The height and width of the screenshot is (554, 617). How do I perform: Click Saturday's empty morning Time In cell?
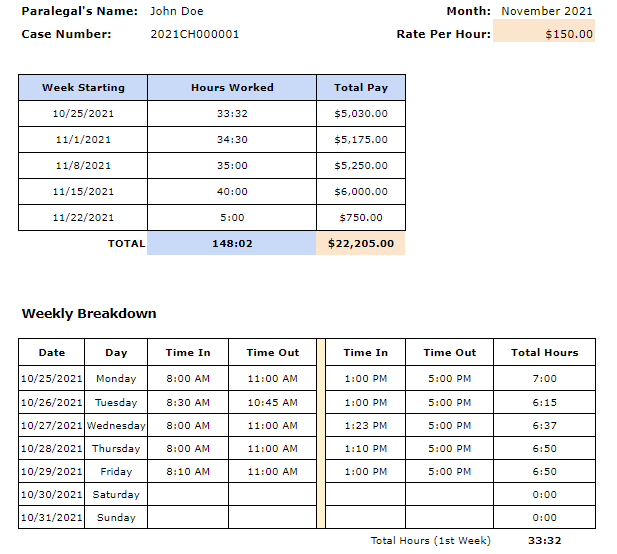point(188,495)
